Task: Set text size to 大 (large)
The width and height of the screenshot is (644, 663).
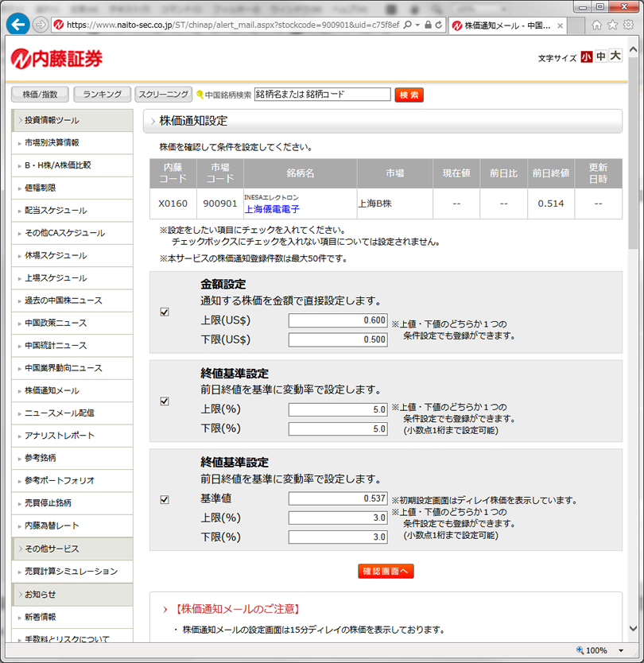Action: (x=615, y=57)
